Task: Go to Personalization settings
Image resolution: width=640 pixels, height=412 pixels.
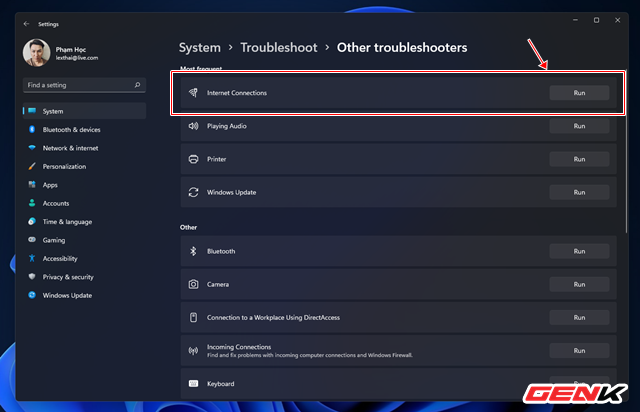Action: click(x=84, y=166)
